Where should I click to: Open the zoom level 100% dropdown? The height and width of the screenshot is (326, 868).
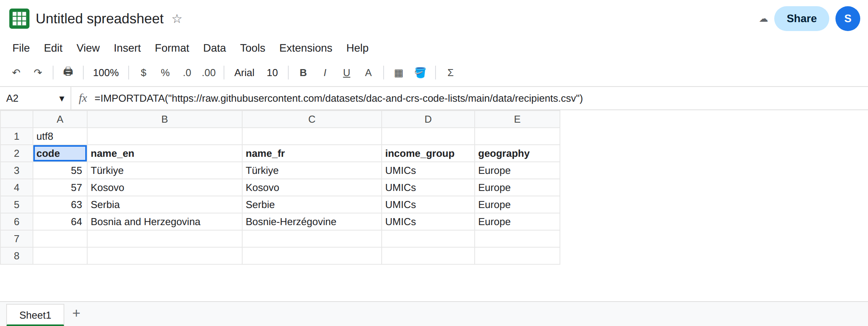[x=106, y=73]
